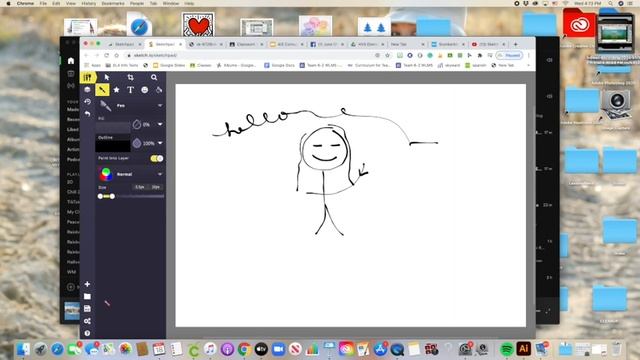Click the black Outline color swatch
The image size is (640, 360).
[x=113, y=146]
